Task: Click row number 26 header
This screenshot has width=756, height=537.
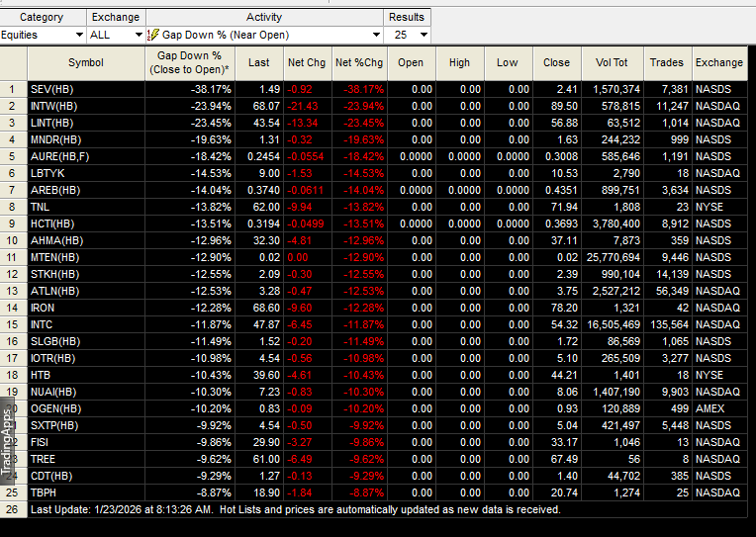Action: point(13,509)
